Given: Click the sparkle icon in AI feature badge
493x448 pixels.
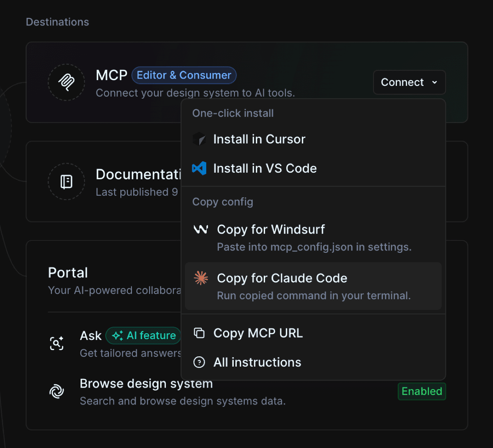Looking at the screenshot, I should tap(117, 336).
